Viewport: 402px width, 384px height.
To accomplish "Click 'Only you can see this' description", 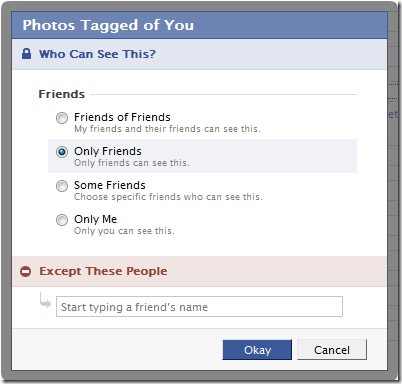I will tap(124, 231).
